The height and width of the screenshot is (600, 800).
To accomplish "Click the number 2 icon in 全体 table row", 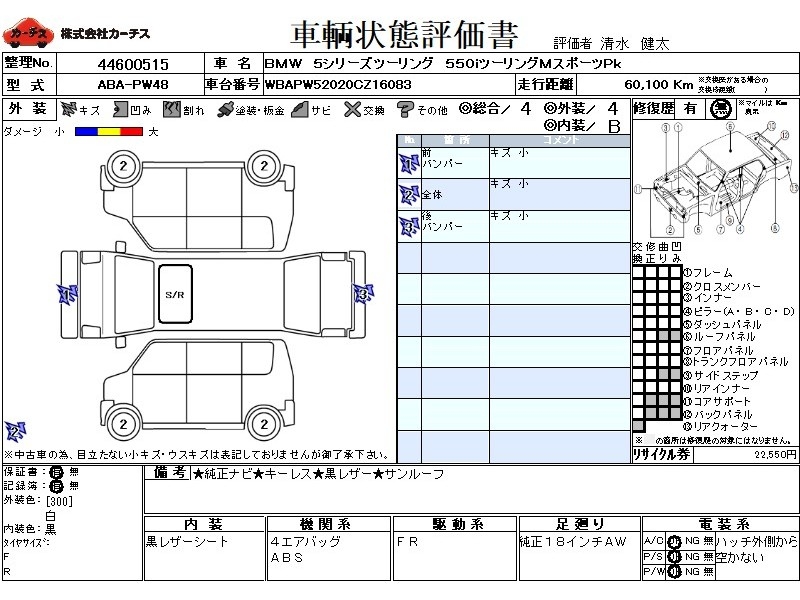I will [409, 195].
